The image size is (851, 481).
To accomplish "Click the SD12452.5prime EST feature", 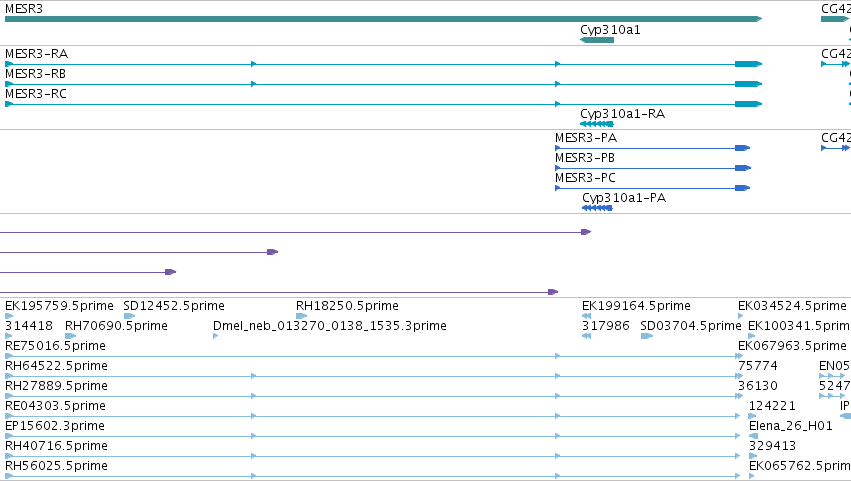I will 129,316.
